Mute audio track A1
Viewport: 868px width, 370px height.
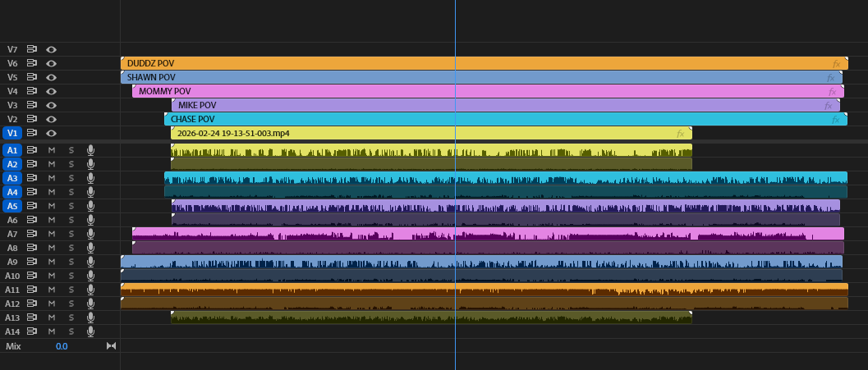click(52, 150)
